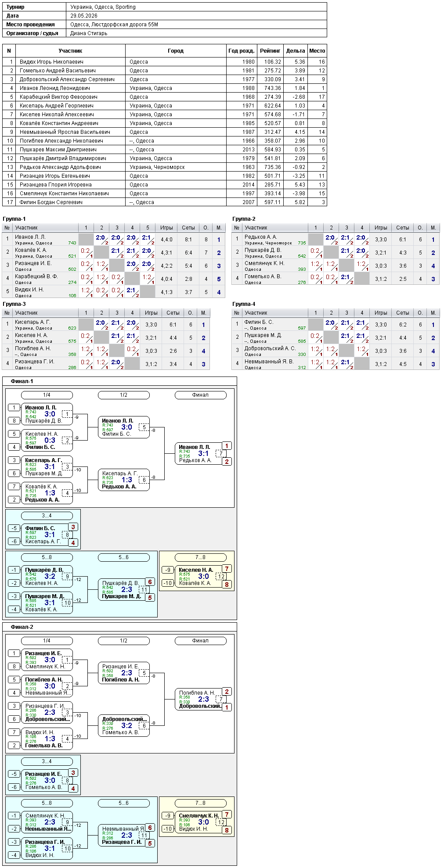The image size is (444, 868).
Task: Click Добровольский Александр Сергеевич in participants table
Action: [x=67, y=79]
